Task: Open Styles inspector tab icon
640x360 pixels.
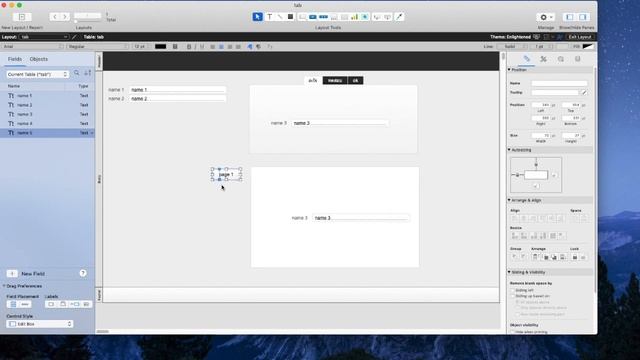Action: pyautogui.click(x=543, y=59)
